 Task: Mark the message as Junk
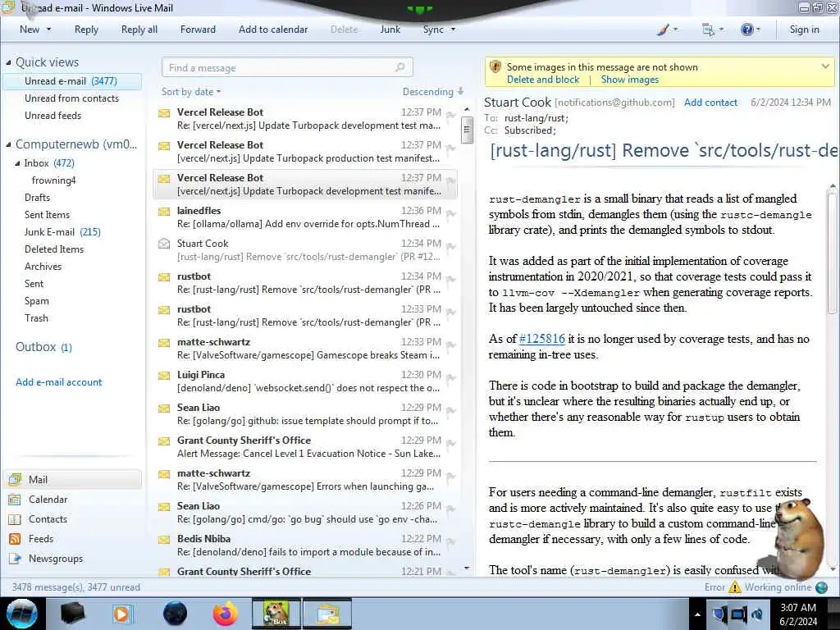click(390, 30)
